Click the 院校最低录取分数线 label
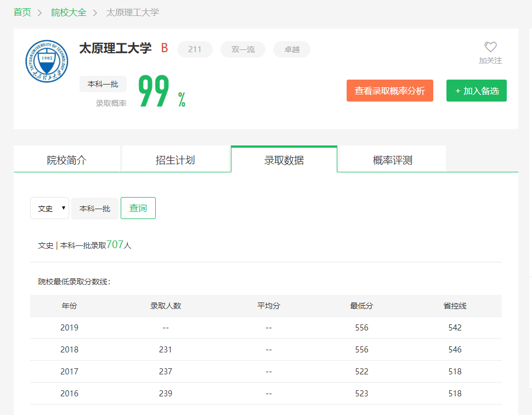This screenshot has height=415, width=532. [x=74, y=282]
